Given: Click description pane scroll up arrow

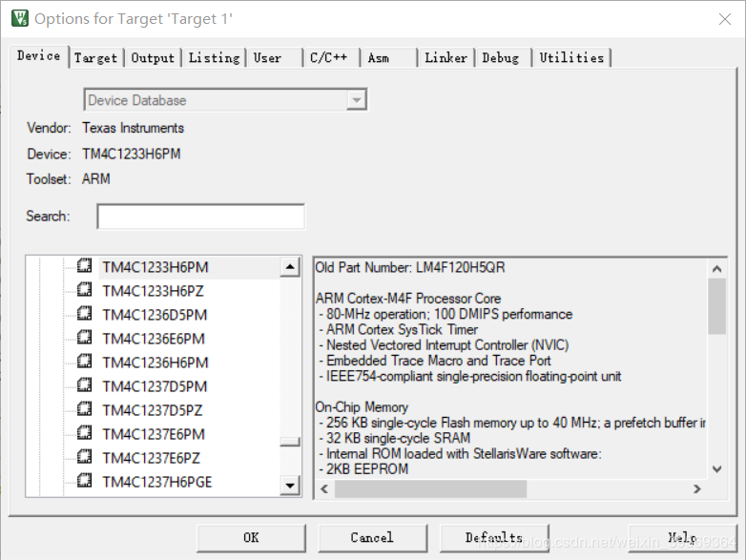Looking at the screenshot, I should point(717,269).
